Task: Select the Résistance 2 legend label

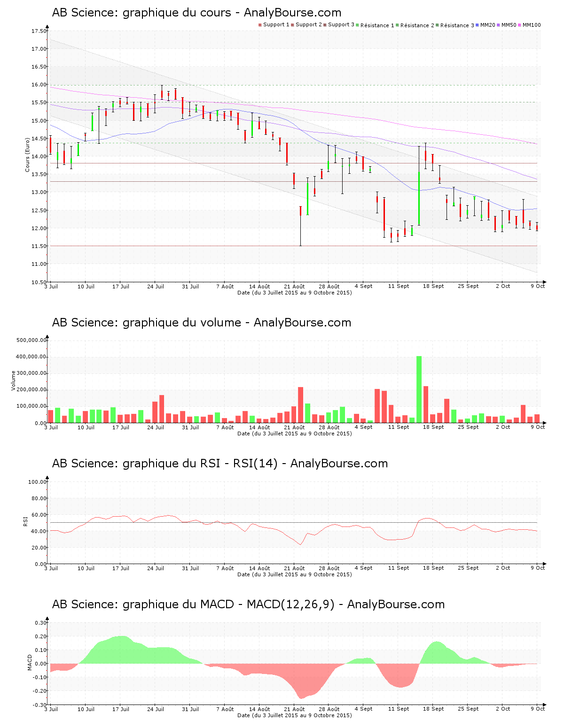Action: (417, 25)
